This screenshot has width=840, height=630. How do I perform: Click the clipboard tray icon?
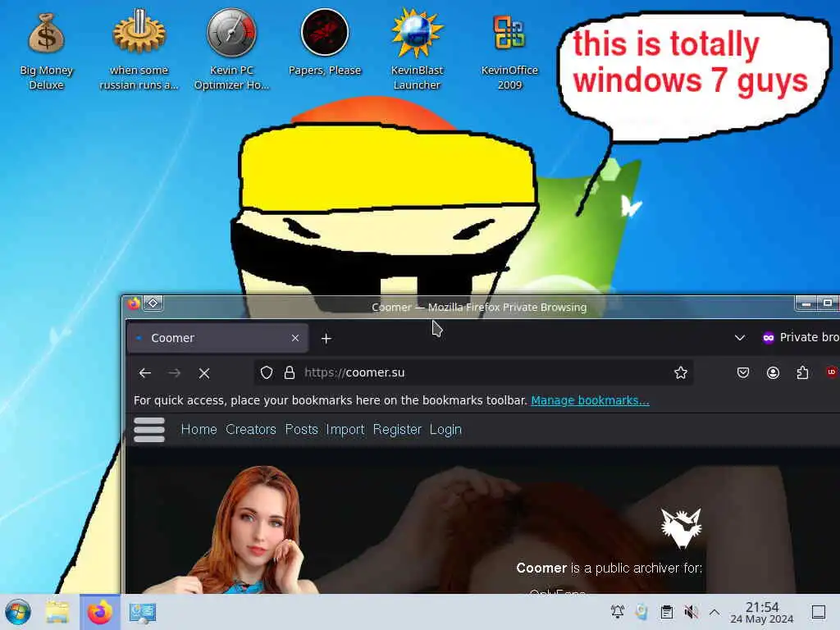[x=666, y=612]
